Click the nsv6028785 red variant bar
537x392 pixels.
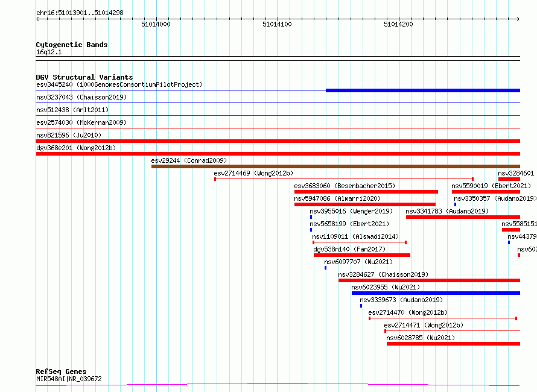point(454,344)
